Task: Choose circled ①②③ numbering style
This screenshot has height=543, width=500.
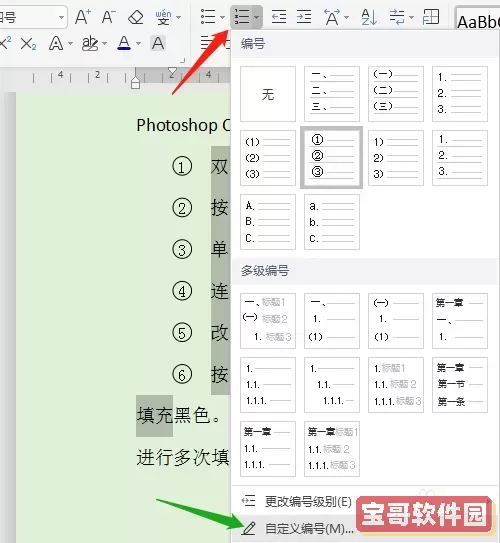Action: [x=332, y=158]
